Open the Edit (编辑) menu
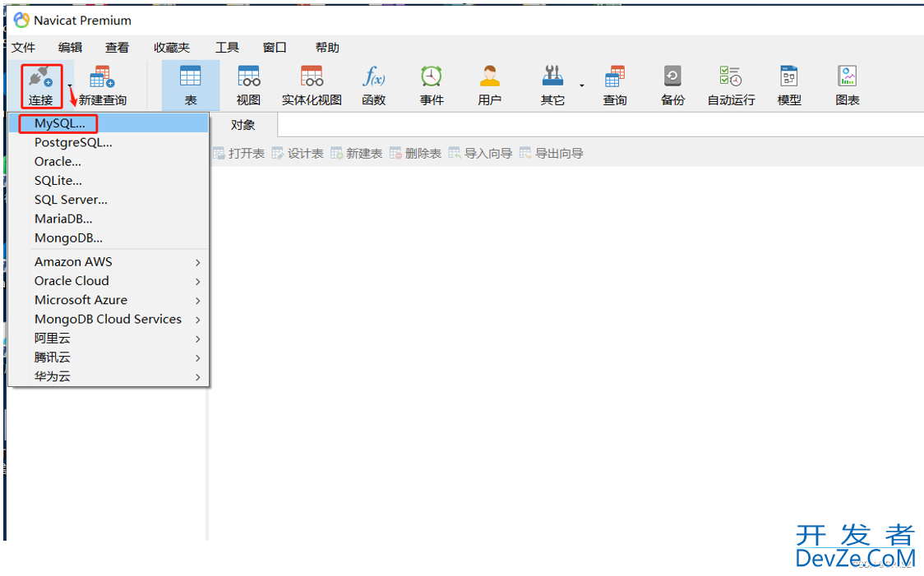The width and height of the screenshot is (924, 576). point(70,48)
